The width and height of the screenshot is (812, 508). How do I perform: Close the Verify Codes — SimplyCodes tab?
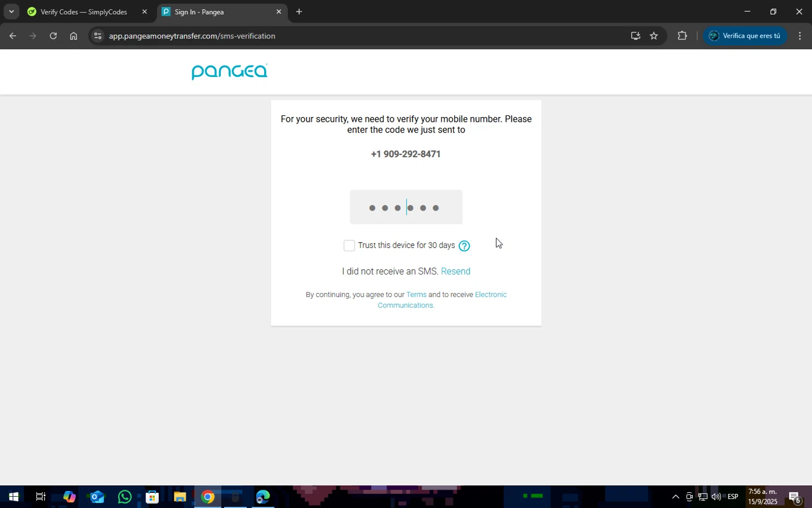click(x=145, y=12)
